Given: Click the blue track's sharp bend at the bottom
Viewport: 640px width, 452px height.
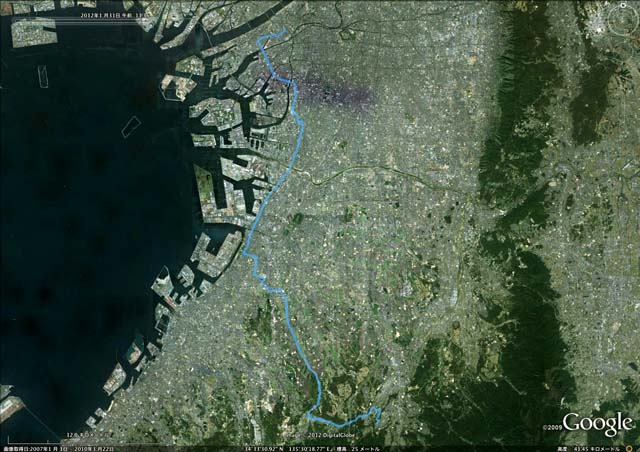Looking at the screenshot, I should tap(309, 415).
